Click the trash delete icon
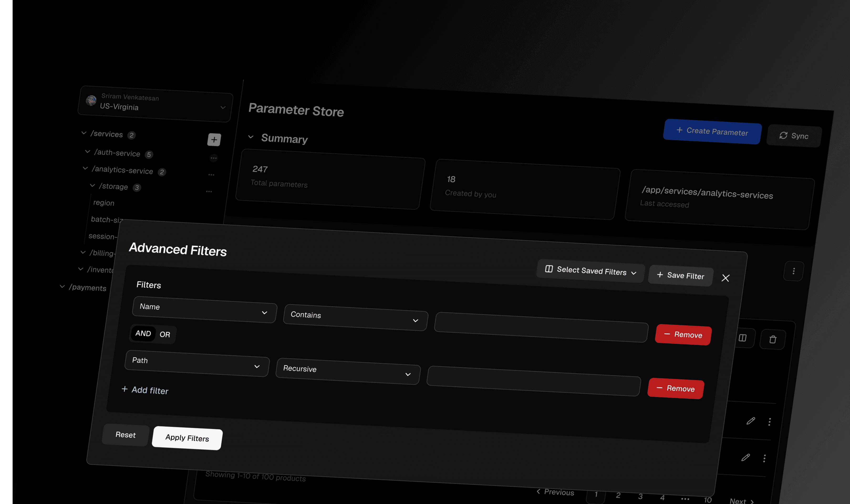Screen dimensions: 850x504 [773, 339]
